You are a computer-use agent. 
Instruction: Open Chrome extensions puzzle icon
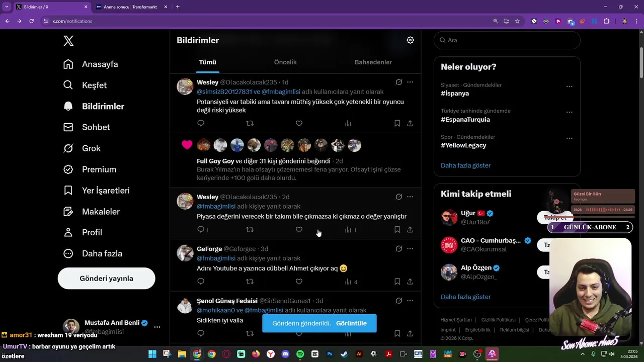pos(606,21)
